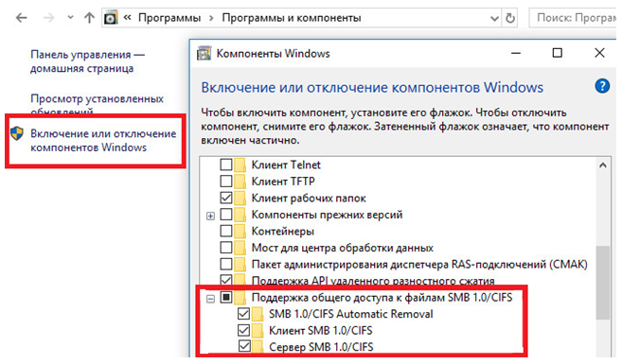The width and height of the screenshot is (622, 364).
Task: Uncheck SMB 1.0/CIFS Automatic Removal
Action: 243,314
